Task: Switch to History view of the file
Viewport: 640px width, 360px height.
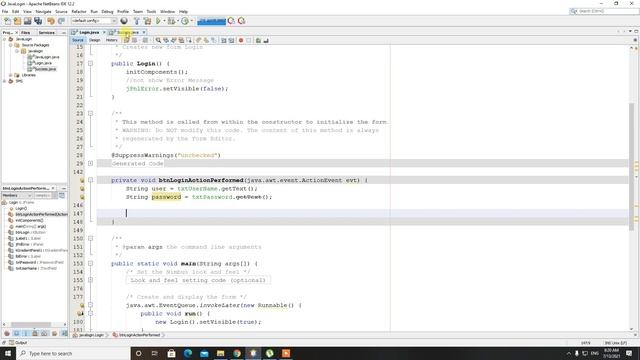Action: pos(111,40)
